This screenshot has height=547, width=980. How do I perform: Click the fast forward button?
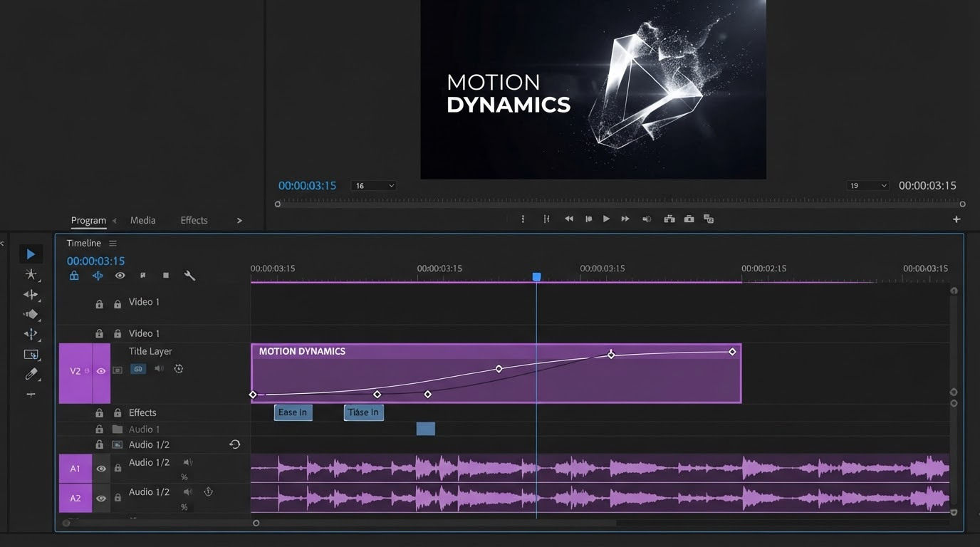tap(625, 219)
